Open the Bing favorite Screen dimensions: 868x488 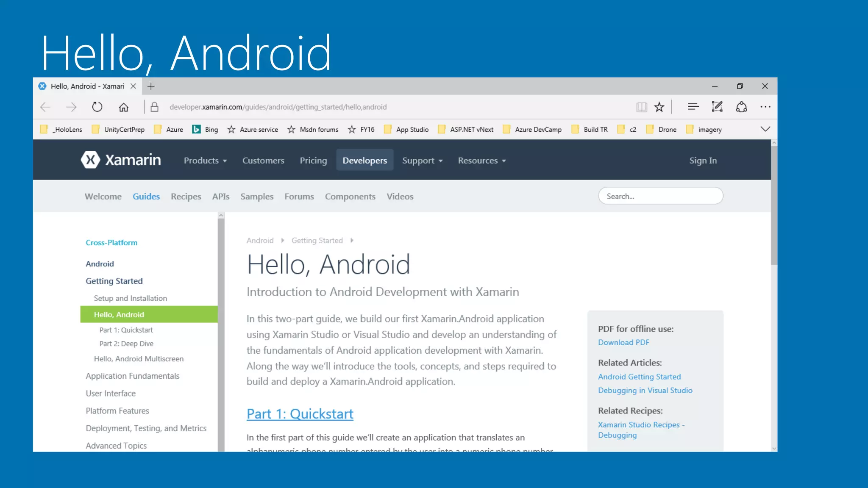(205, 130)
